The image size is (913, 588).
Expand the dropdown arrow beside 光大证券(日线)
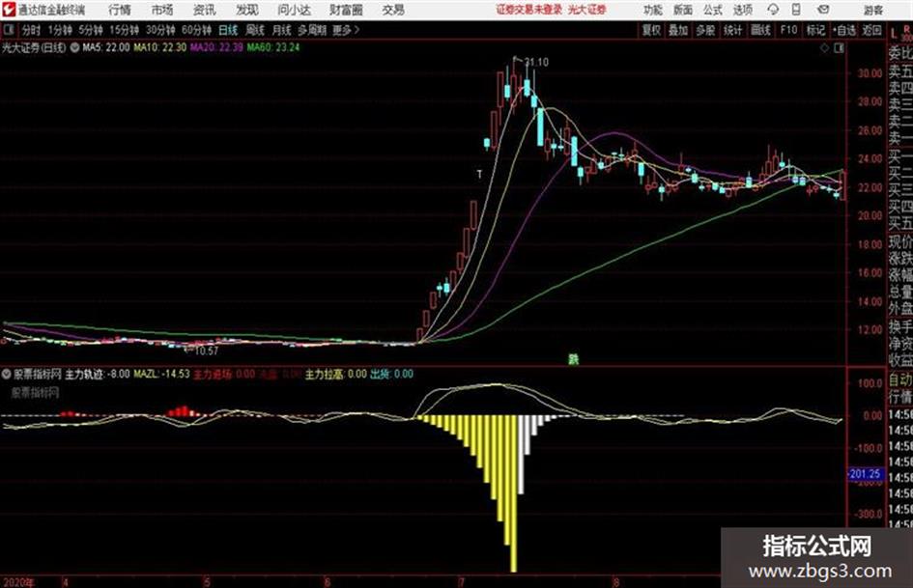click(75, 47)
